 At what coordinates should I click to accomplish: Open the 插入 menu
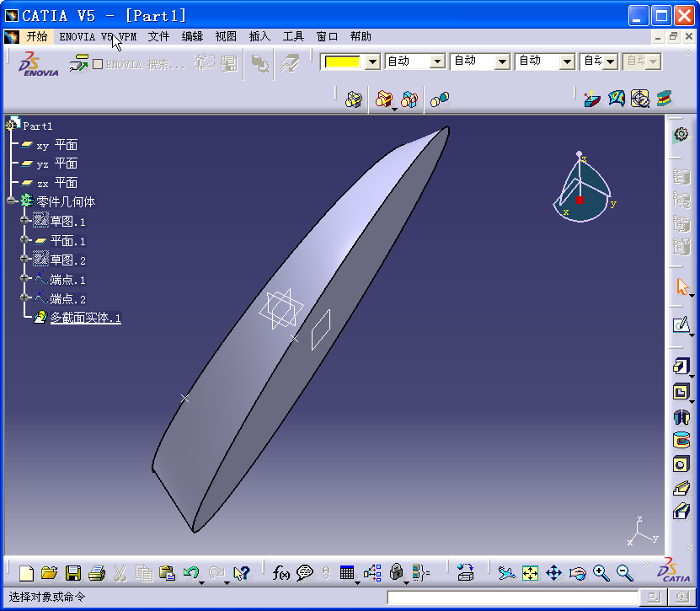coord(259,36)
